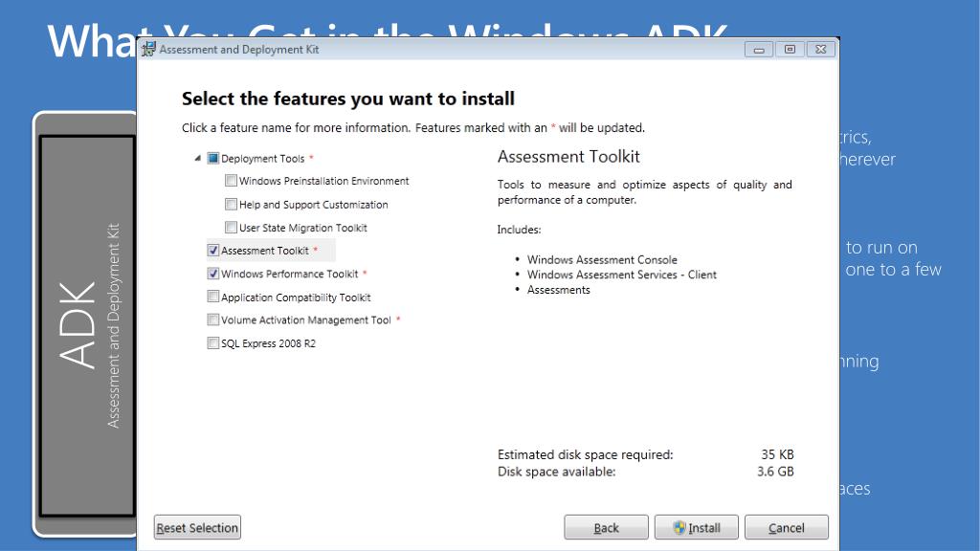This screenshot has height=551, width=980.
Task: Click the '3.6 GB' available space value
Action: tap(775, 472)
